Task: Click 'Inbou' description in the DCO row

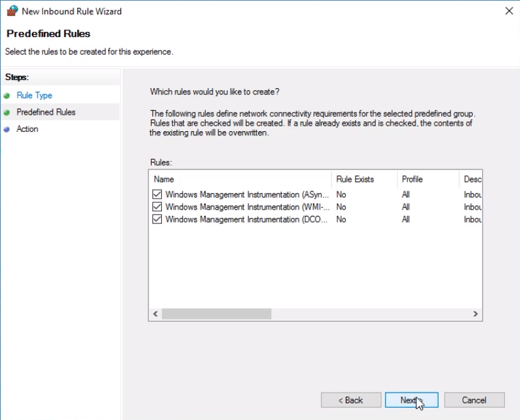Action: tap(473, 219)
